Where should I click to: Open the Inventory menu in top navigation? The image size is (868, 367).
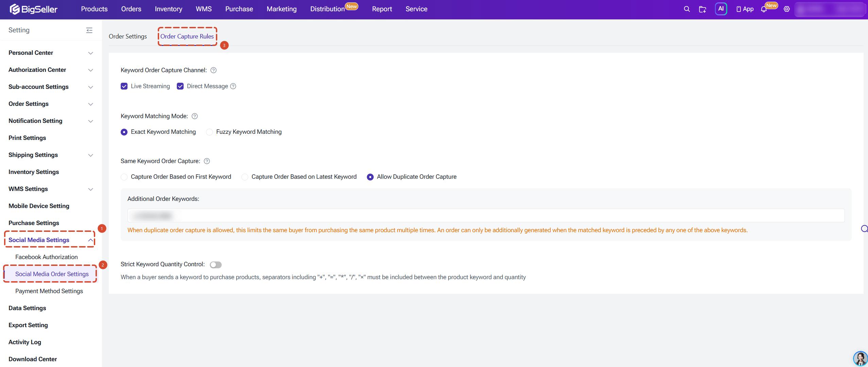coord(169,9)
